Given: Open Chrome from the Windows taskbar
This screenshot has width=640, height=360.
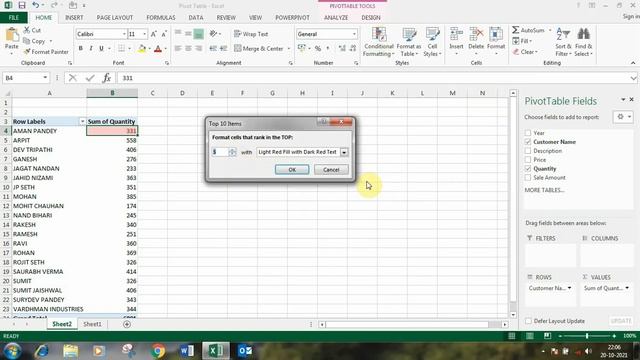Looking at the screenshot, I should pos(158,351).
